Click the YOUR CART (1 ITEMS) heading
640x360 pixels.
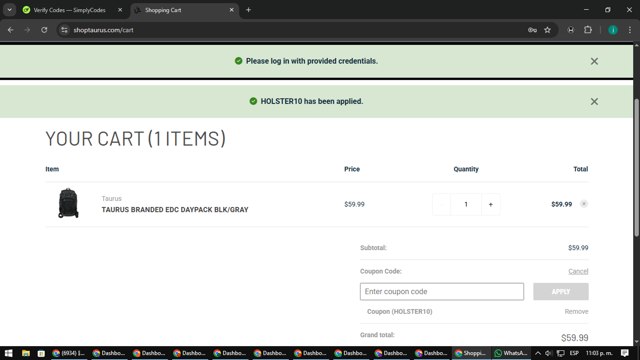pyautogui.click(x=135, y=138)
